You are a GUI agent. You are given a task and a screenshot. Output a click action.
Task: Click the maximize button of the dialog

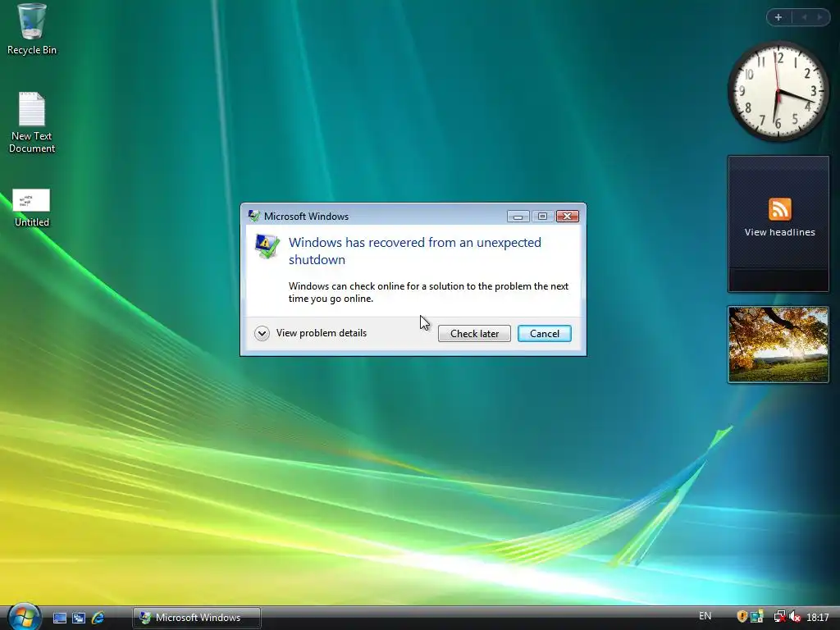[x=543, y=216]
